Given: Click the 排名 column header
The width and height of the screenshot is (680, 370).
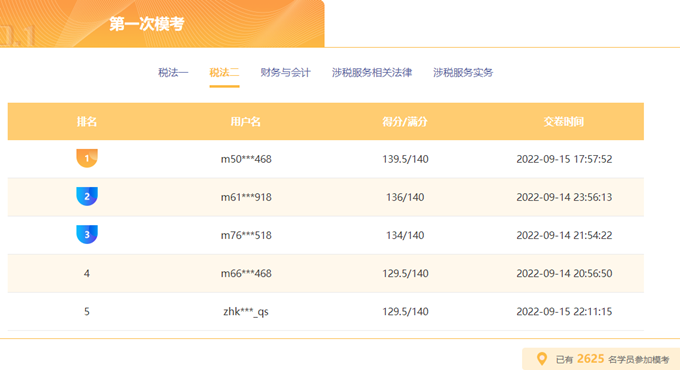Looking at the screenshot, I should [87, 121].
